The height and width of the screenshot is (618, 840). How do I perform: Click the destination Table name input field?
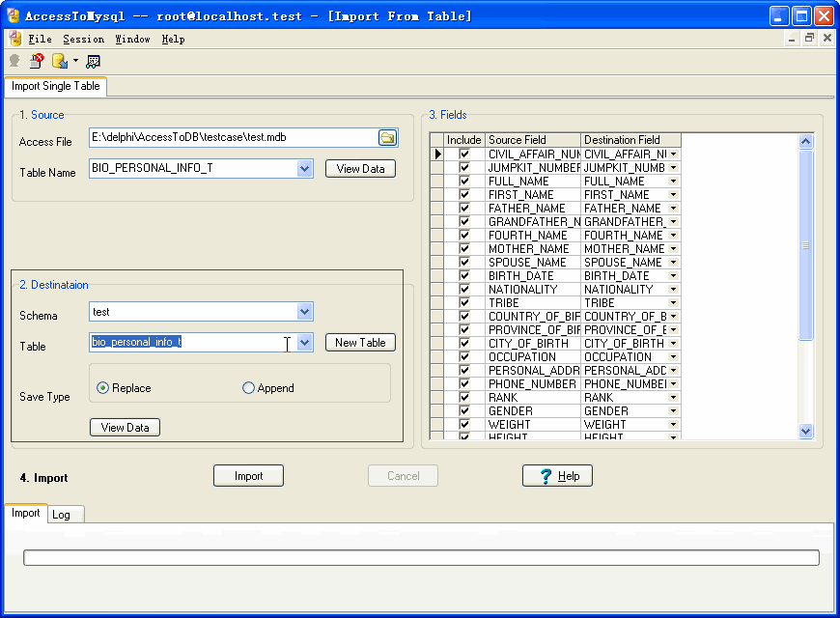coord(193,343)
